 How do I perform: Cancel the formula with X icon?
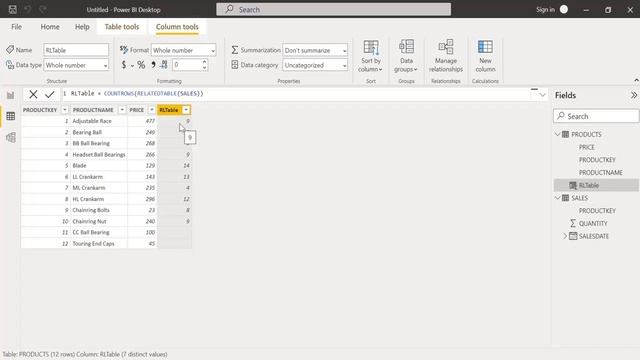coord(33,94)
